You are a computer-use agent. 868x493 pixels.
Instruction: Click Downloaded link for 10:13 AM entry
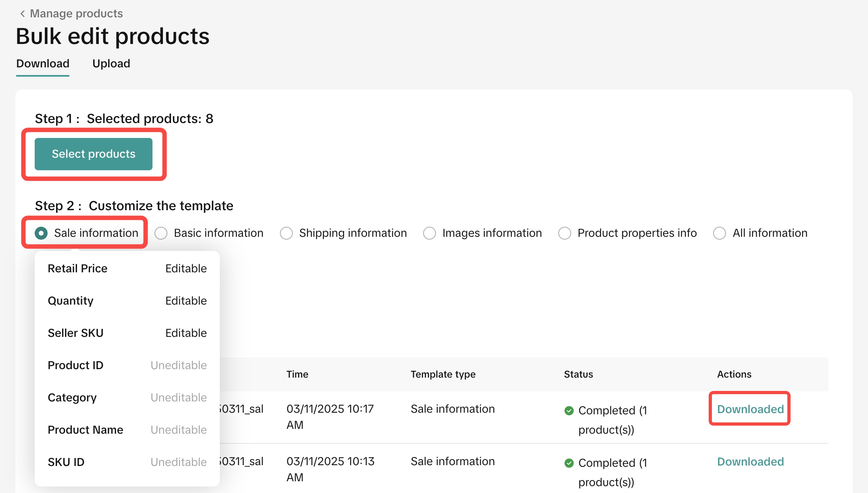[x=750, y=462]
